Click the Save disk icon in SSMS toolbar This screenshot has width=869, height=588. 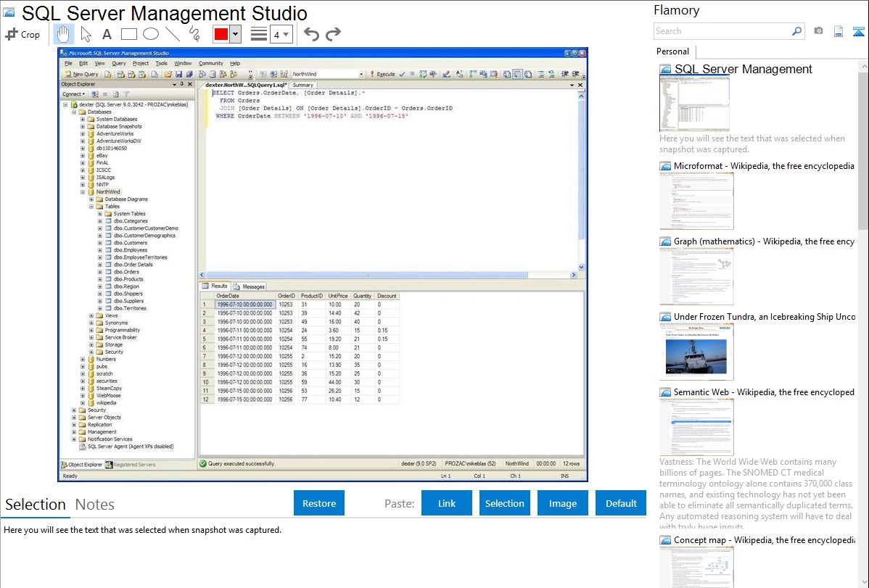(179, 74)
